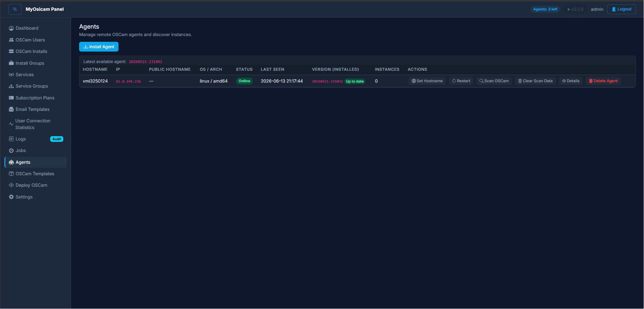This screenshot has height=309, width=644.
Task: Click the globe icon of Set Hostname
Action: [414, 81]
